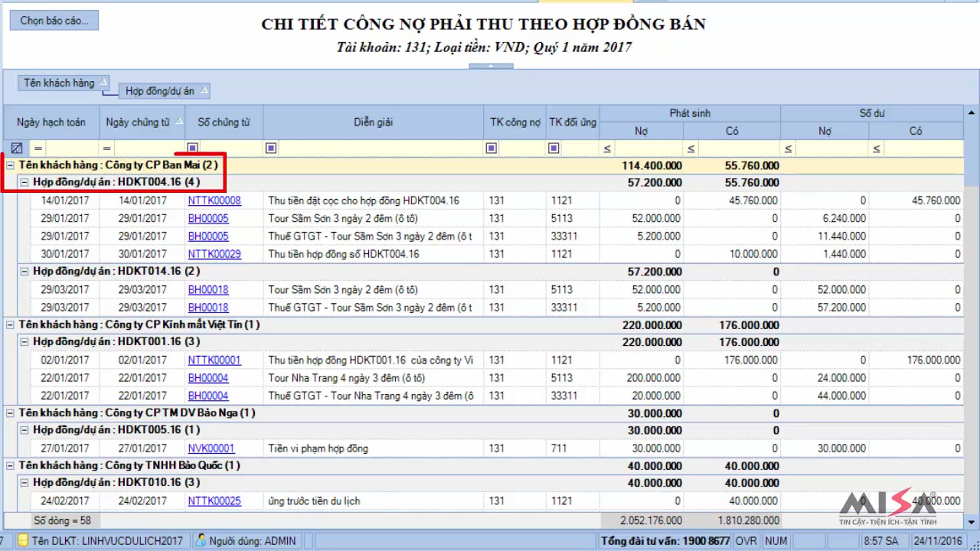
Task: Sort by the TK công nợ column header
Action: 515,122
